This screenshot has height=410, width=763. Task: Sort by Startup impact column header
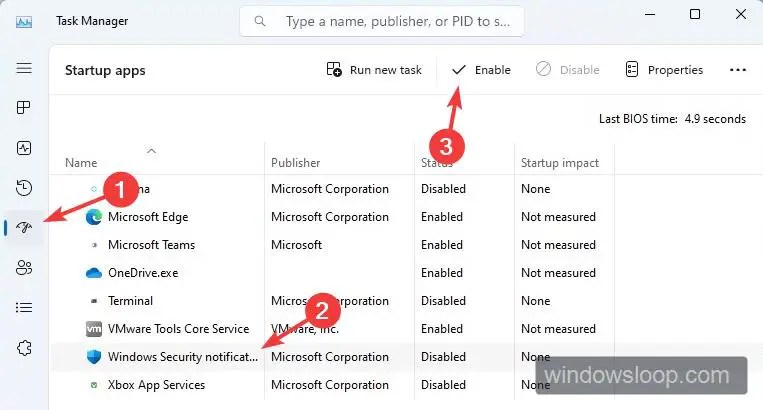click(559, 163)
